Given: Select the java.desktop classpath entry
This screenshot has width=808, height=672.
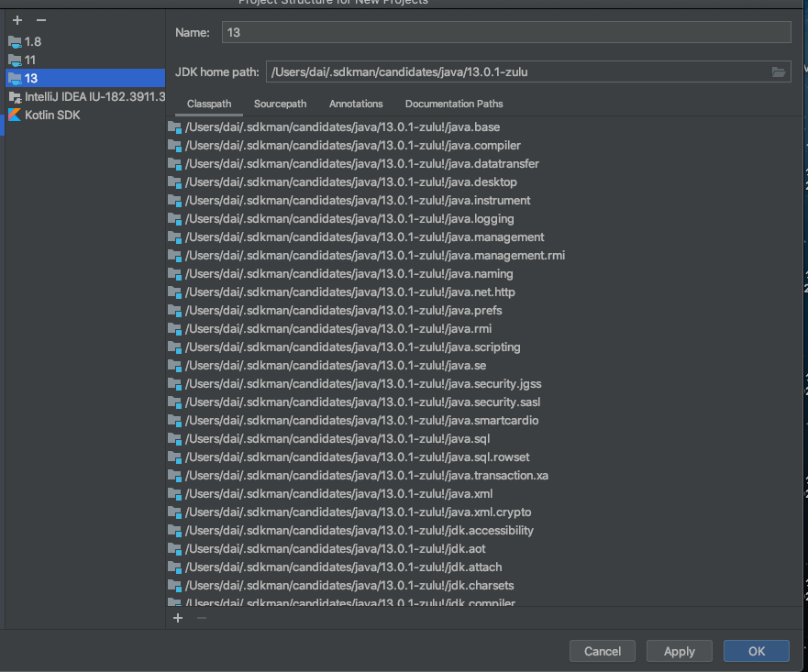Looking at the screenshot, I should [484, 182].
